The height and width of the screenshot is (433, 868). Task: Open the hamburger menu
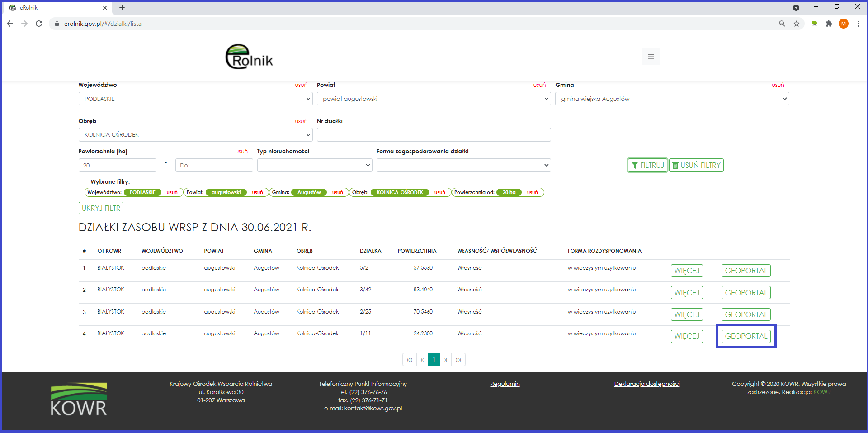tap(651, 57)
